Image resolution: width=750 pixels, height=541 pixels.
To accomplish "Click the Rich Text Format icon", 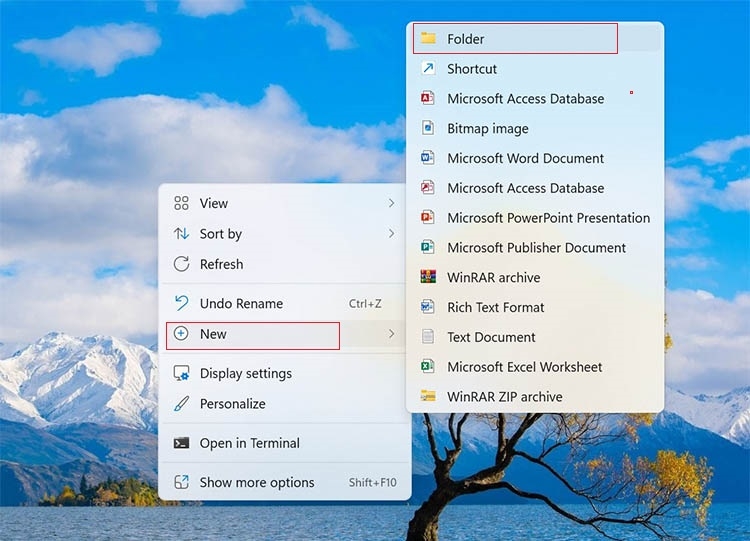I will click(x=428, y=307).
